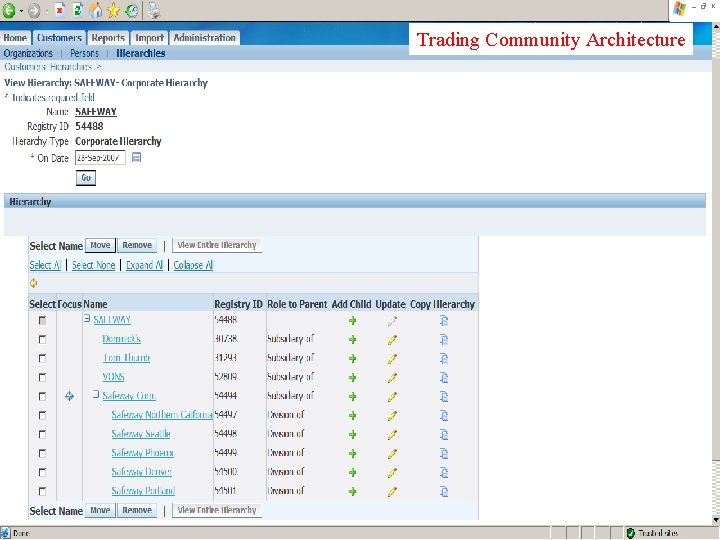
Task: Add child to VONS row
Action: [x=352, y=377]
